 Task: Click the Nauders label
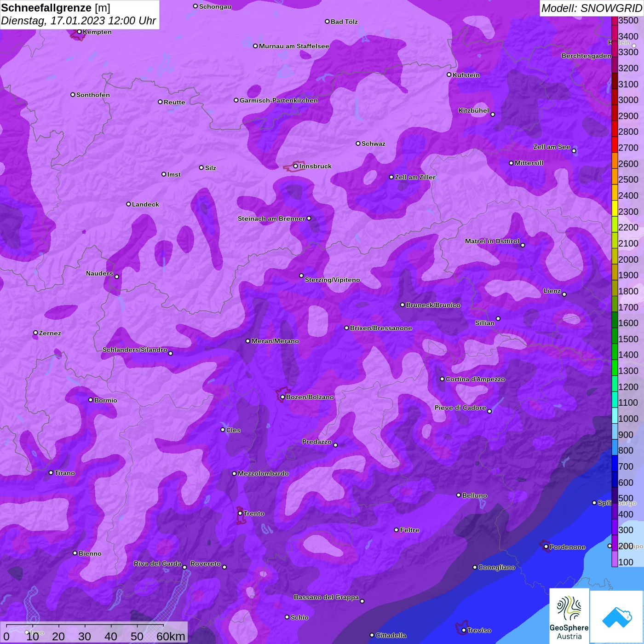click(x=99, y=273)
